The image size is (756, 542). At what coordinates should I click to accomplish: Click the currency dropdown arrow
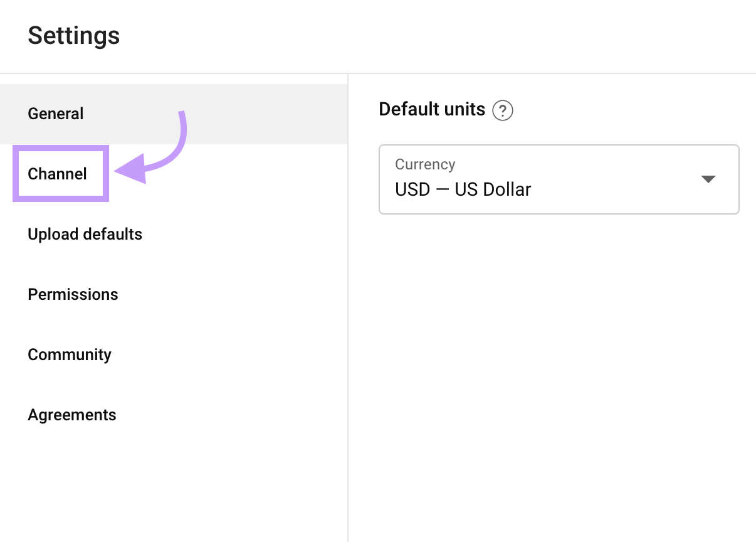[708, 179]
